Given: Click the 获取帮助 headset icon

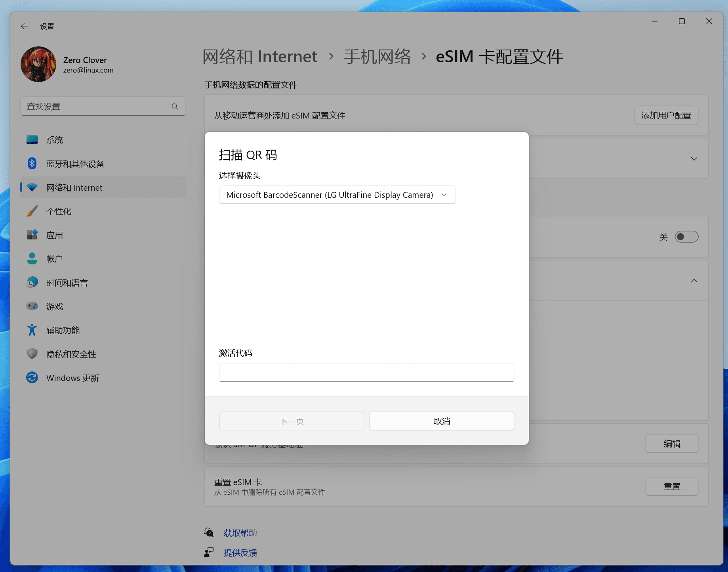Looking at the screenshot, I should coord(209,532).
